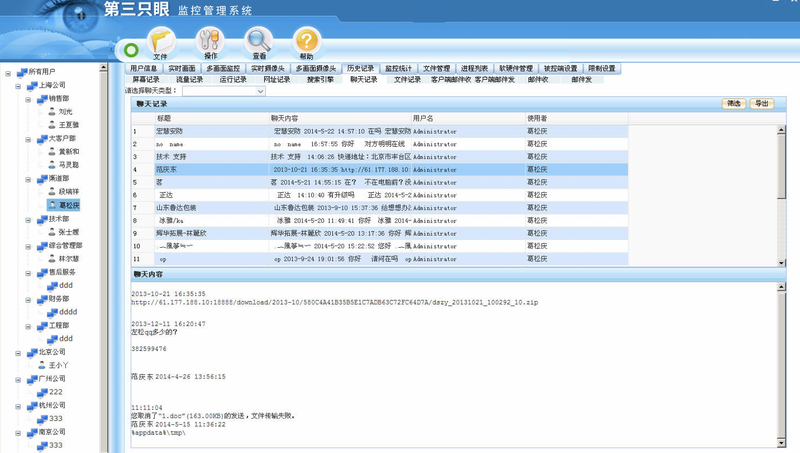
Task: Collapse the 渠道部 node
Action: point(29,180)
